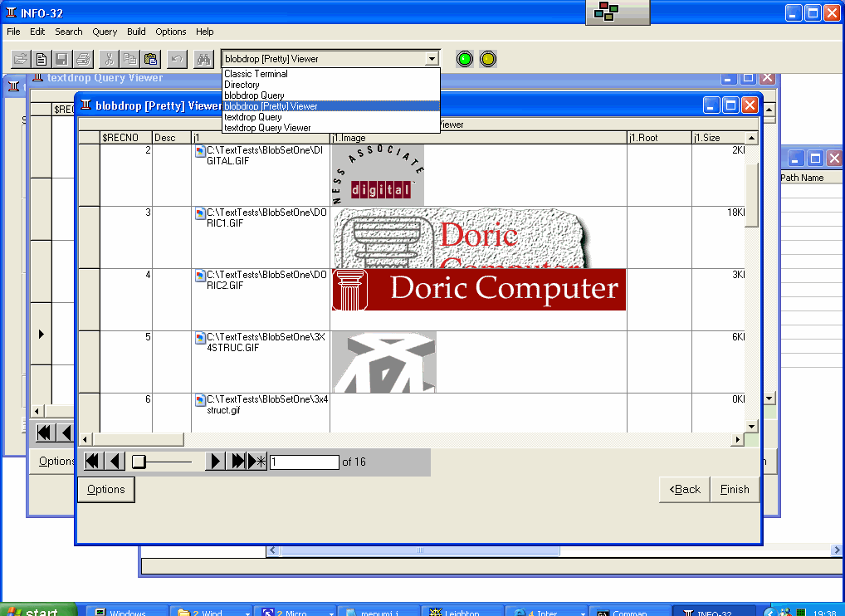The image size is (845, 616).
Task: Choose blobdrop [Pretty] Viewer in dropdown list
Action: tap(331, 106)
